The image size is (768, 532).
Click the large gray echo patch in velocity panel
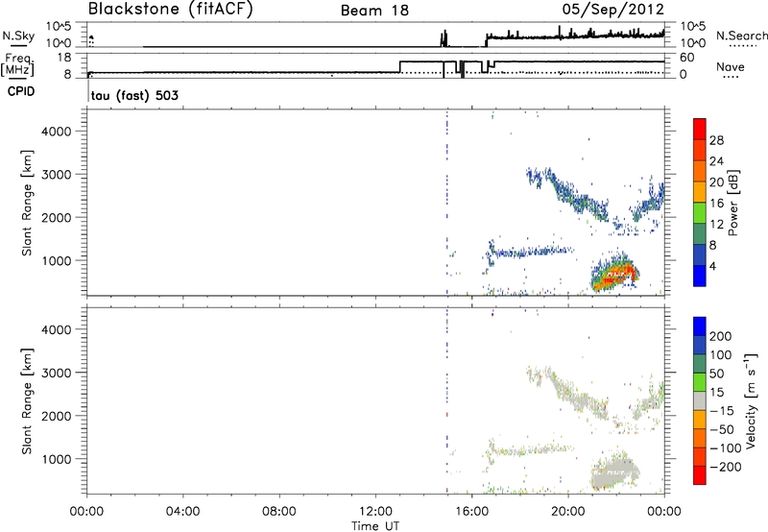pyautogui.click(x=615, y=472)
